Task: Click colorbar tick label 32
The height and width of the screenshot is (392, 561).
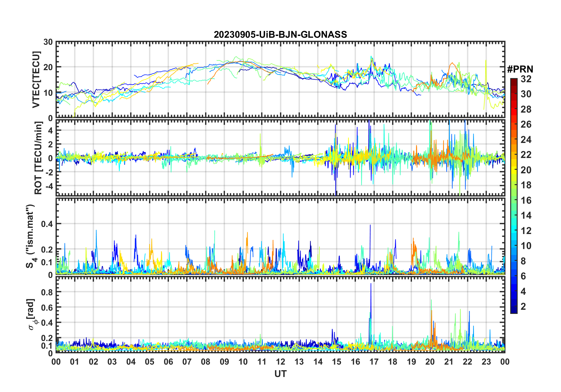Action: pos(526,79)
